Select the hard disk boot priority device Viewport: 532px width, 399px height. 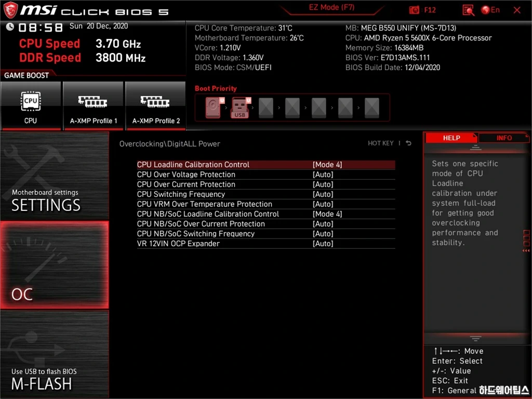coord(214,108)
